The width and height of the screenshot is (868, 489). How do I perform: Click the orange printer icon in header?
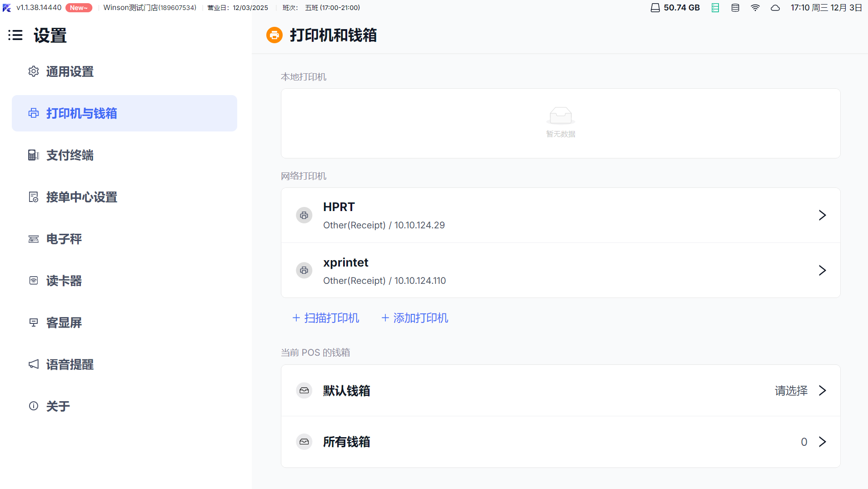pyautogui.click(x=274, y=35)
